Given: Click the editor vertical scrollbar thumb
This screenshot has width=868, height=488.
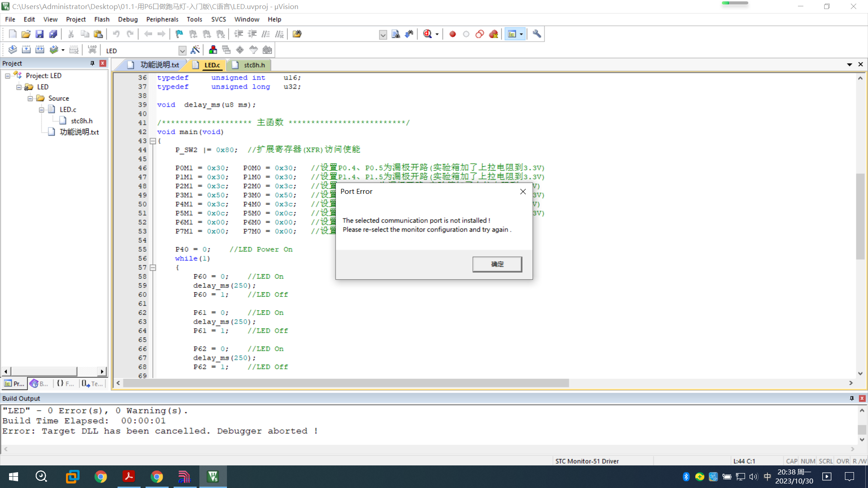Looking at the screenshot, I should 860,216.
